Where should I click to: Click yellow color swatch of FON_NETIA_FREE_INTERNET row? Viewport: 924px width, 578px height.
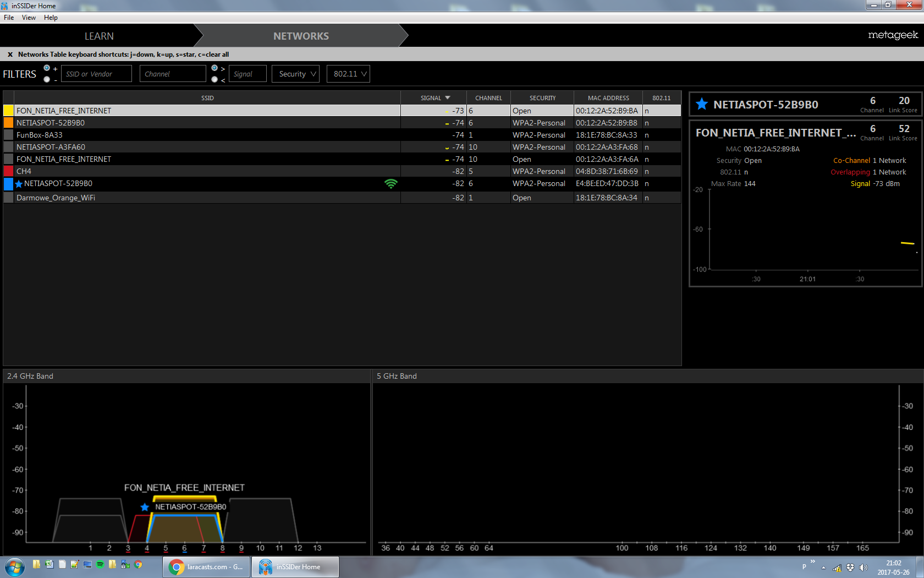click(x=9, y=111)
